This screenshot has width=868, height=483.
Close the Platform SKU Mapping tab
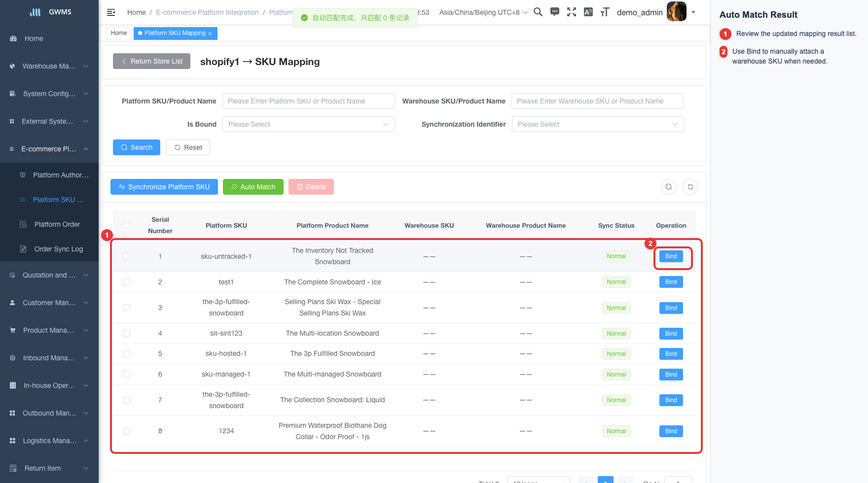click(210, 34)
